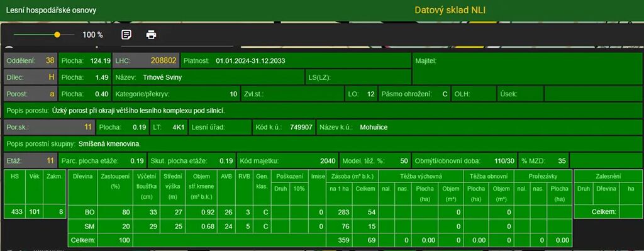644x251 pixels.
Task: Click the Oddělení 38 field
Action: [30, 61]
